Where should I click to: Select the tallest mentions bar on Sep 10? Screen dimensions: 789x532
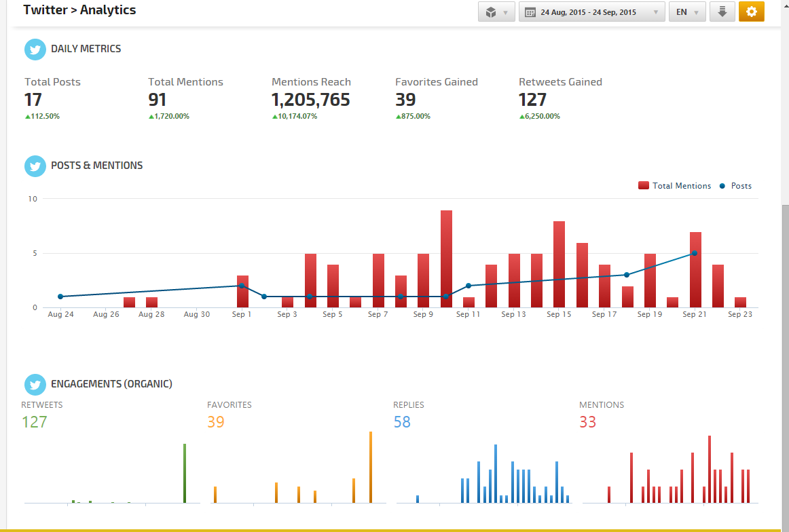click(446, 258)
